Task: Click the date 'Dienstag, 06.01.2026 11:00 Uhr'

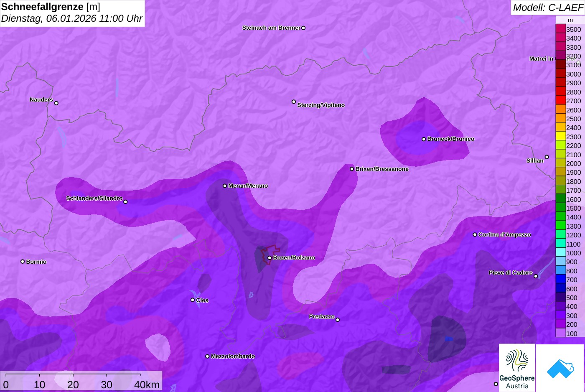Action: coord(72,18)
